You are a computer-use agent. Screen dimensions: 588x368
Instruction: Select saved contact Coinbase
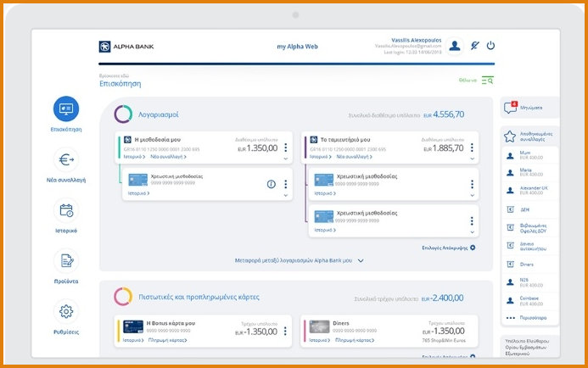click(x=529, y=300)
